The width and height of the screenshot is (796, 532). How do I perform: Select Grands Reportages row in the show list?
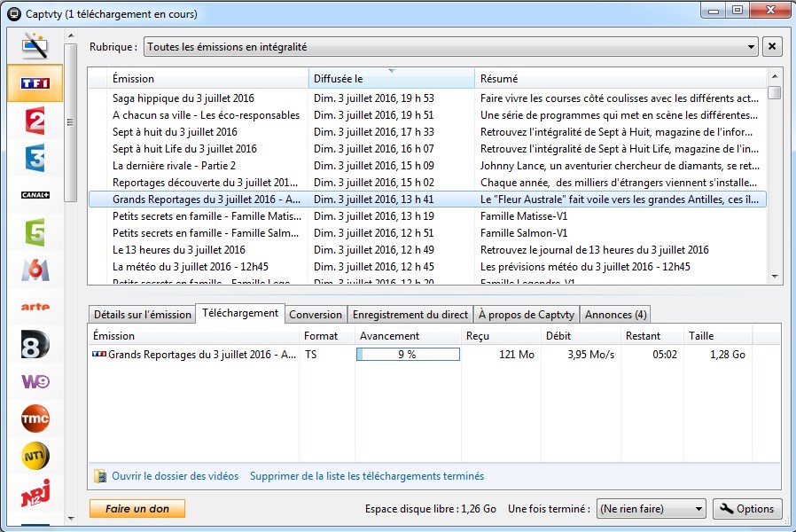coord(427,199)
